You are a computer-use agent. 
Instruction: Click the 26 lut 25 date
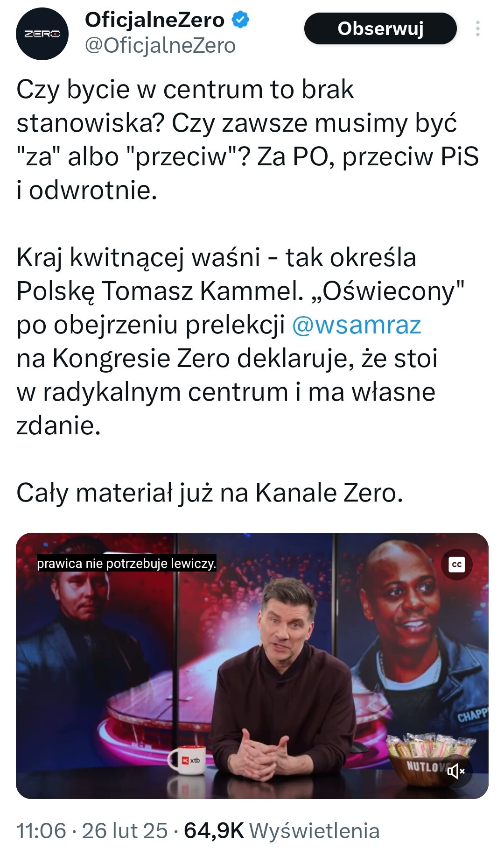(125, 831)
